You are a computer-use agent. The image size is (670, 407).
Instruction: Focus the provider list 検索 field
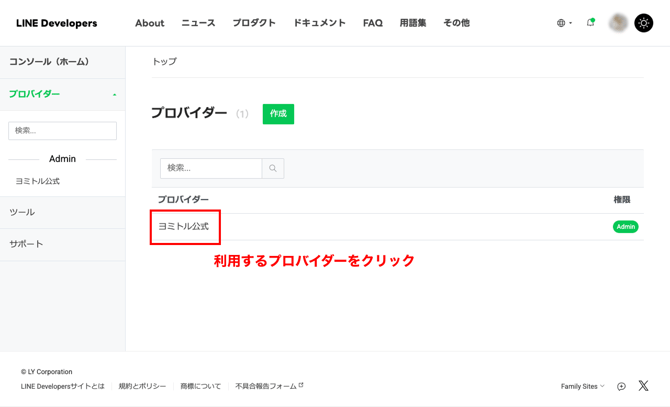point(211,168)
